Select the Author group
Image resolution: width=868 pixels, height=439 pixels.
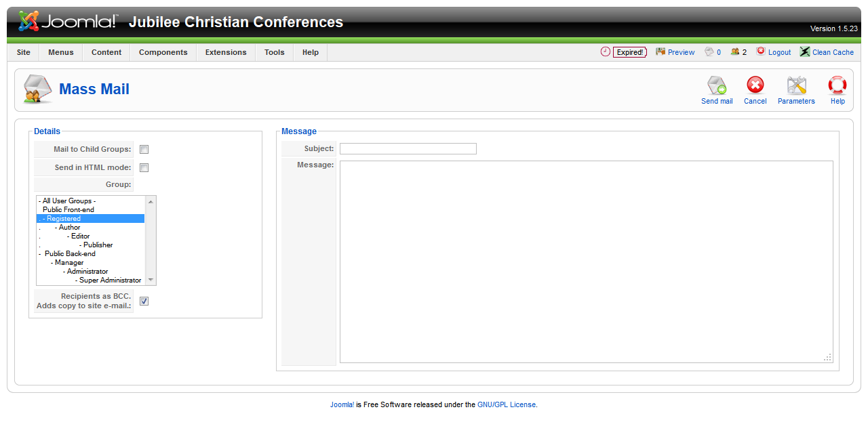coord(91,227)
